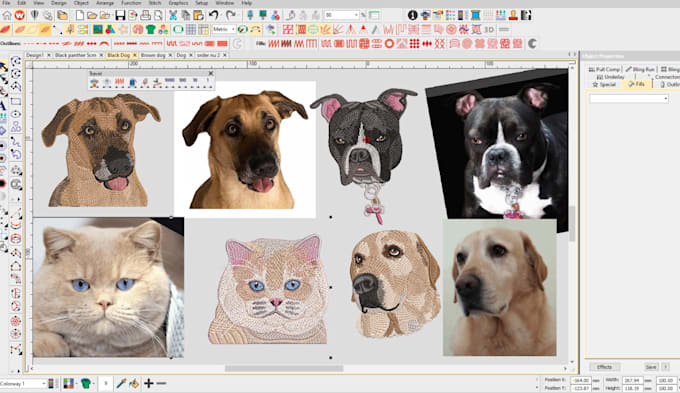680x393 pixels.
Task: Click the Effects button
Action: point(604,367)
